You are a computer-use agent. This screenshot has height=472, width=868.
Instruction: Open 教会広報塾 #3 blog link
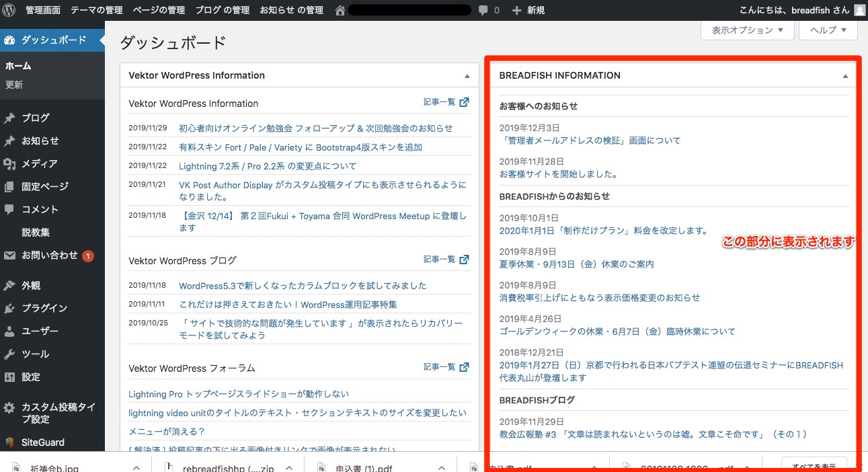653,434
